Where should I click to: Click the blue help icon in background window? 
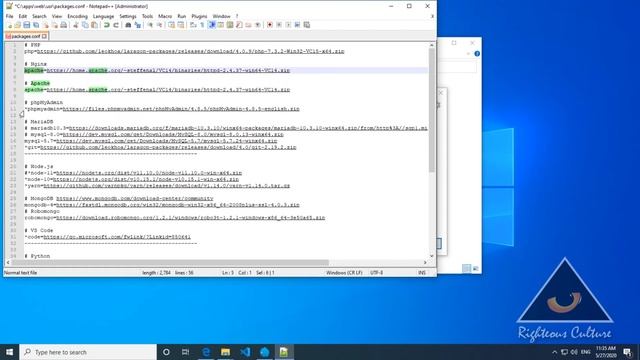click(477, 54)
